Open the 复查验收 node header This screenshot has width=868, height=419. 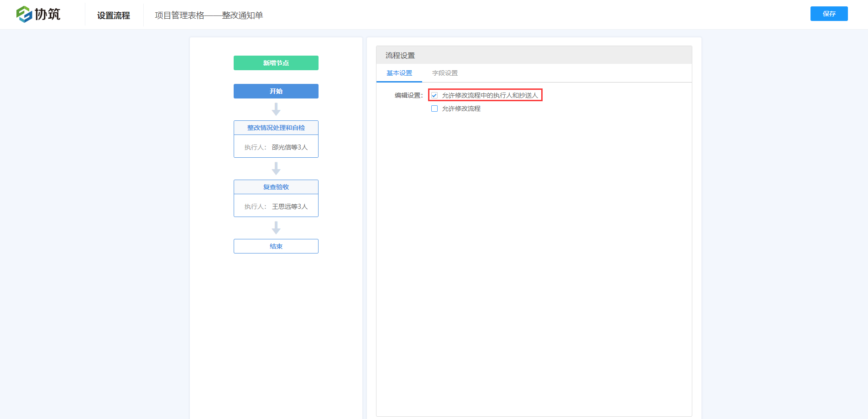pos(276,187)
